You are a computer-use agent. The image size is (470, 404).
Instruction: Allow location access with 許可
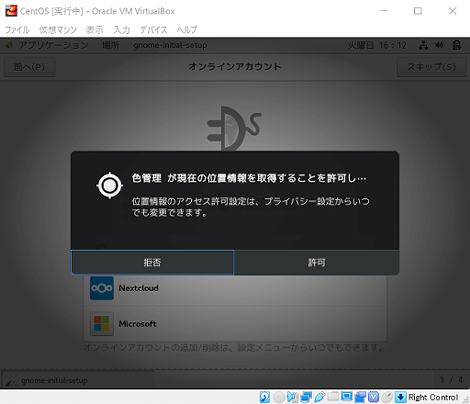tap(316, 263)
